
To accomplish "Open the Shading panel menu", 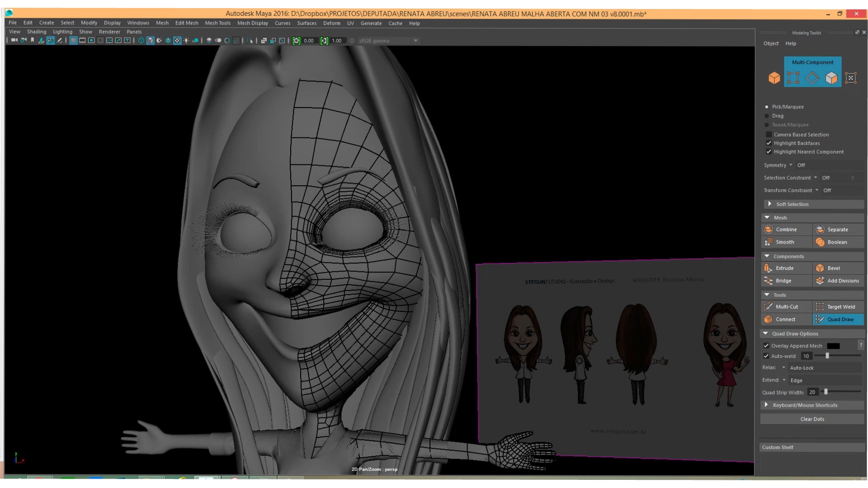I will tap(36, 32).
